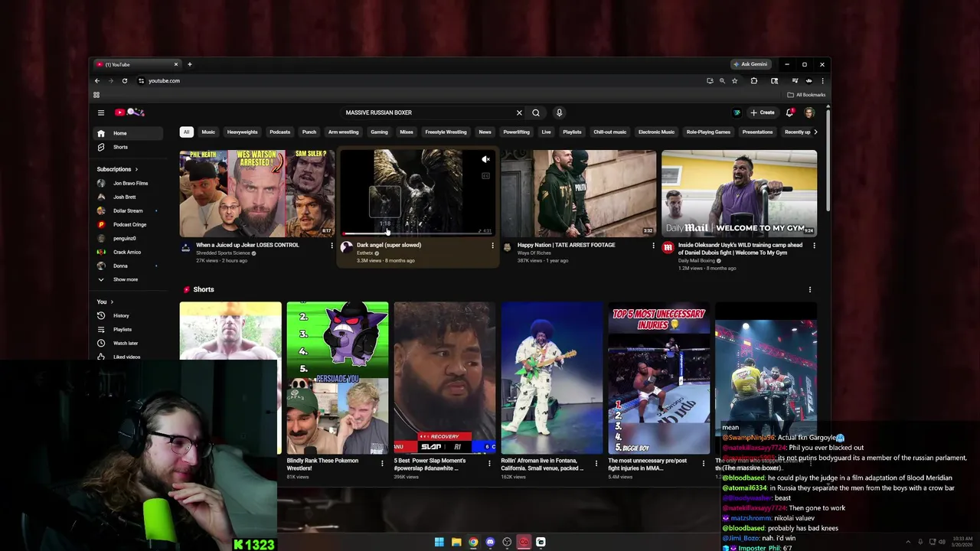Viewport: 980px width, 551px height.
Task: Open the apps grid in bookmarks bar
Action: click(x=96, y=95)
